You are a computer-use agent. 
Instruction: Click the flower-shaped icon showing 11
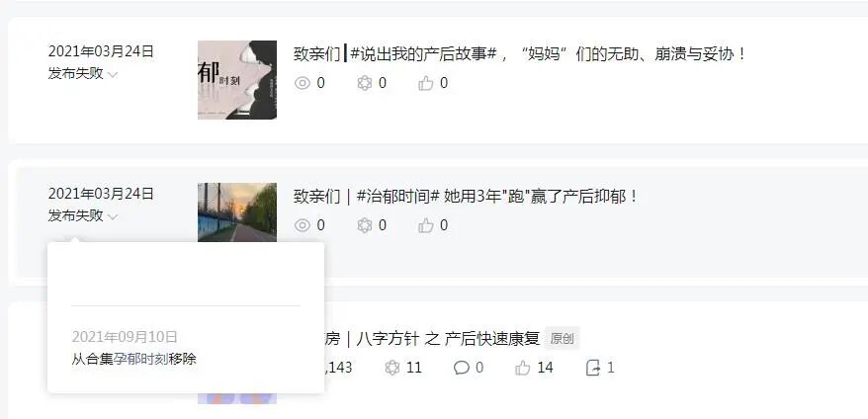[391, 368]
